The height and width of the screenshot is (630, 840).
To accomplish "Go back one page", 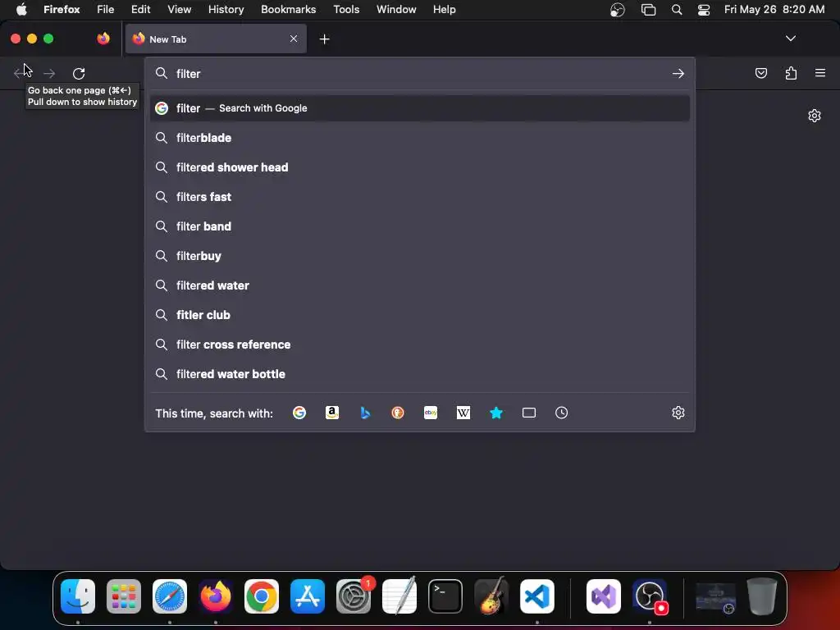I will coord(19,73).
